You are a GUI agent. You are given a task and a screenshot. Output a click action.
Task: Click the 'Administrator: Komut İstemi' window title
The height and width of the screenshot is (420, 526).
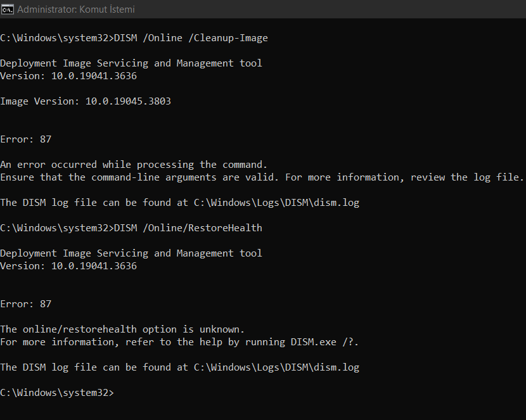[x=75, y=10]
